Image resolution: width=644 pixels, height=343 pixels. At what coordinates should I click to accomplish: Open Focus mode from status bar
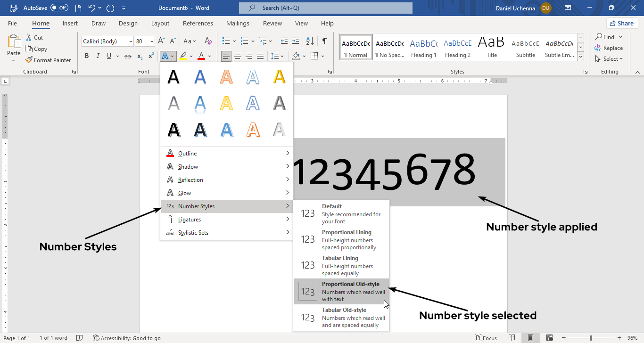486,338
